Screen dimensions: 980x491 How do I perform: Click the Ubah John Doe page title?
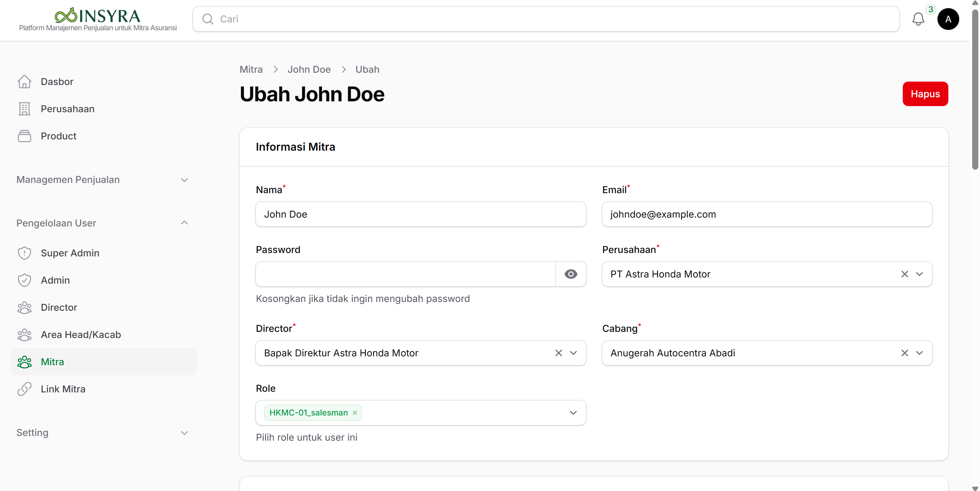pyautogui.click(x=312, y=94)
